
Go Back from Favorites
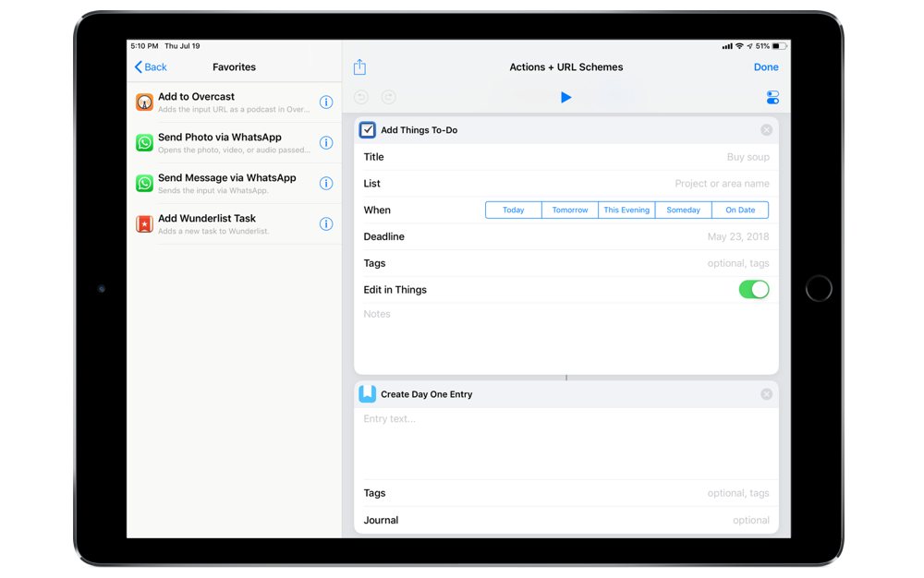click(151, 67)
